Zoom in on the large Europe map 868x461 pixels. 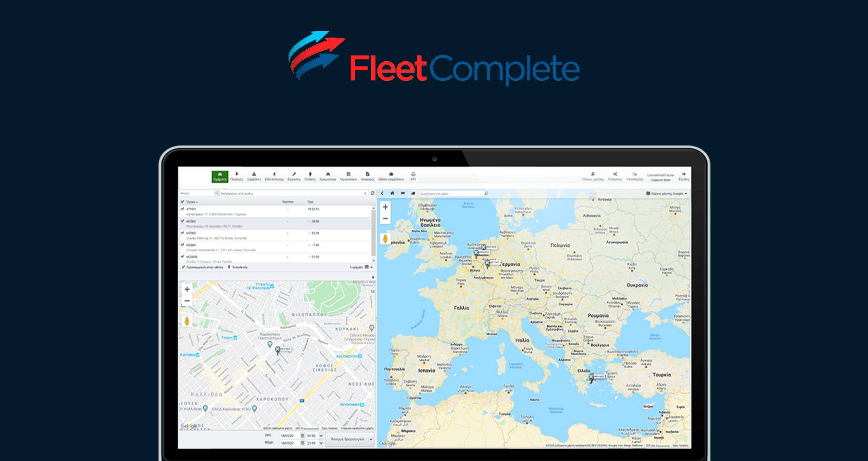[385, 207]
